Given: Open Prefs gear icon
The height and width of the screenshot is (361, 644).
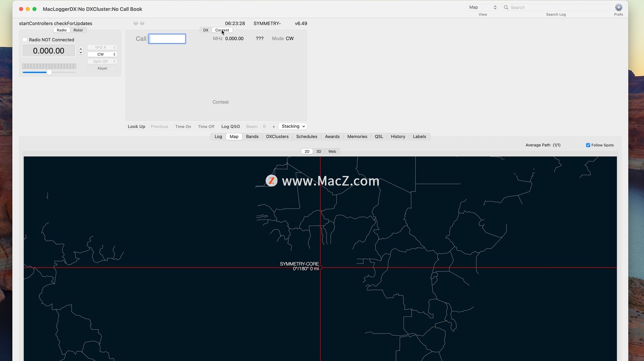Looking at the screenshot, I should pos(618,7).
